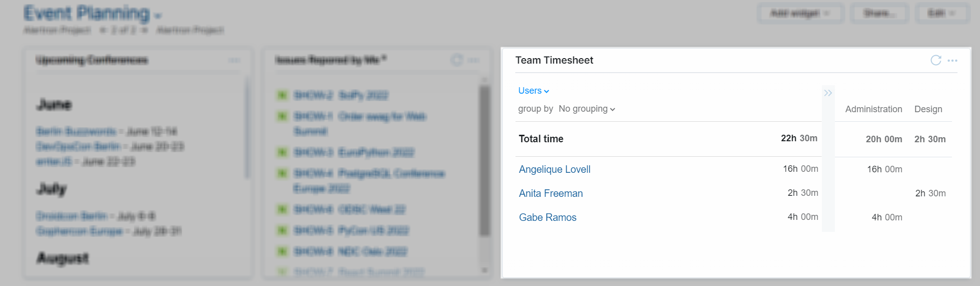Click the Issues Reported by Me scrollbar
980x286 pixels.
[x=484, y=160]
